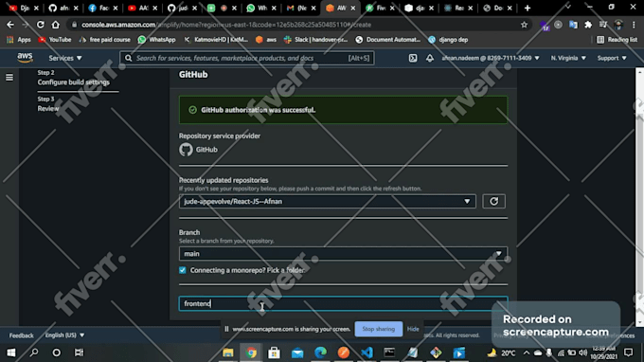Open the N. Virginia region dropdown

click(x=568, y=58)
